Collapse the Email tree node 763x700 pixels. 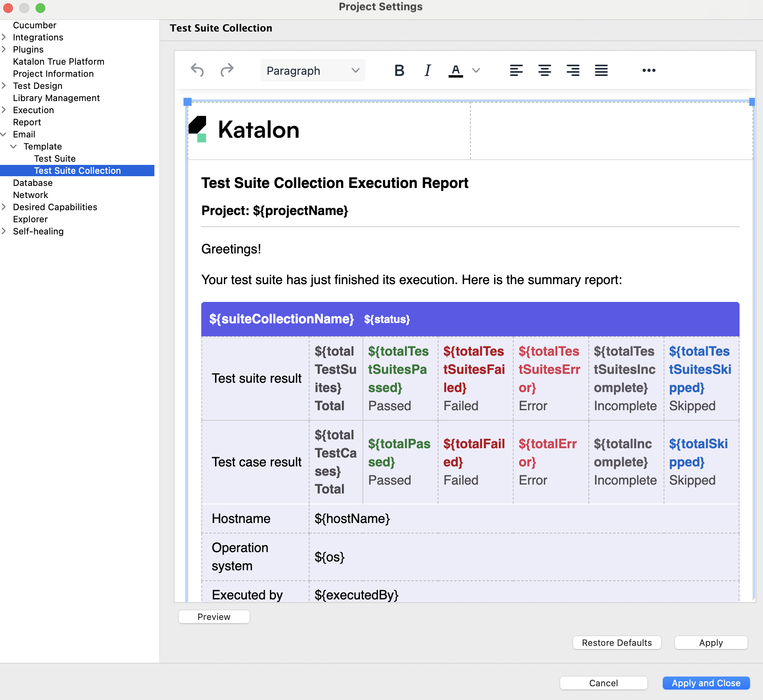click(4, 134)
